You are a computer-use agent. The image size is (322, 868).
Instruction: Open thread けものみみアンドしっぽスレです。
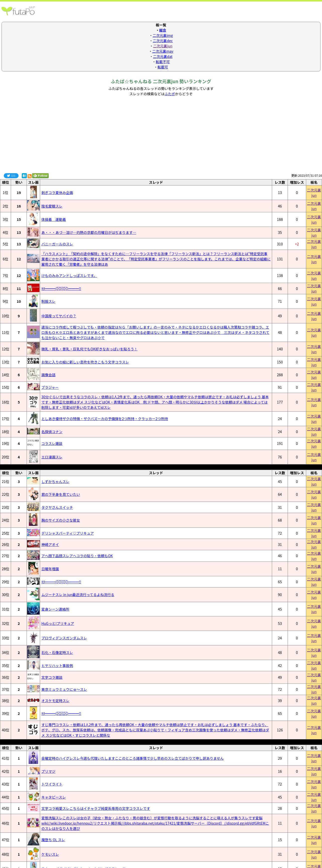pos(69,276)
